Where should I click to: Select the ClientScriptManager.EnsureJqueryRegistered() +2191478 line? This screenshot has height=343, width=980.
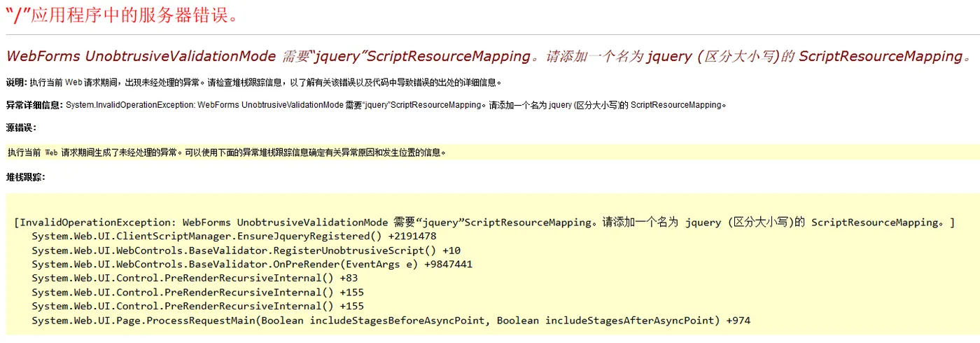[x=234, y=237]
